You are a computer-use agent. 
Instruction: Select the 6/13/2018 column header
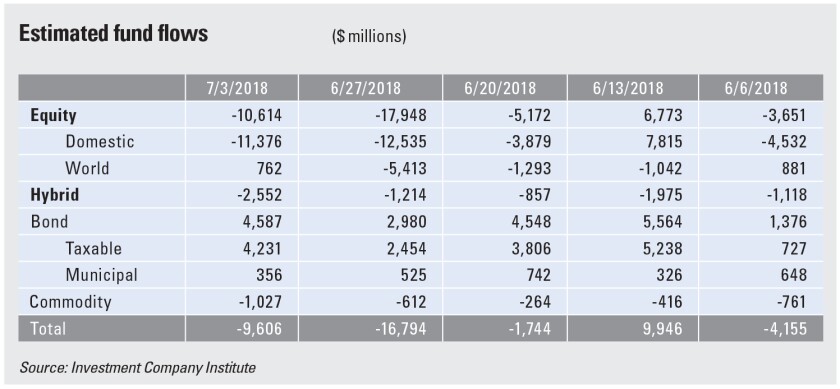click(628, 88)
